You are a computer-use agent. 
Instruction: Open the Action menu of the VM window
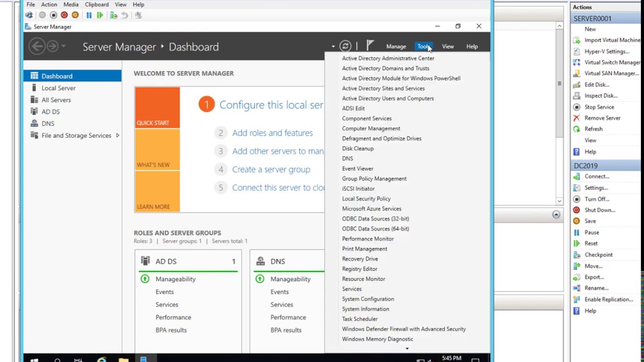coord(49,5)
